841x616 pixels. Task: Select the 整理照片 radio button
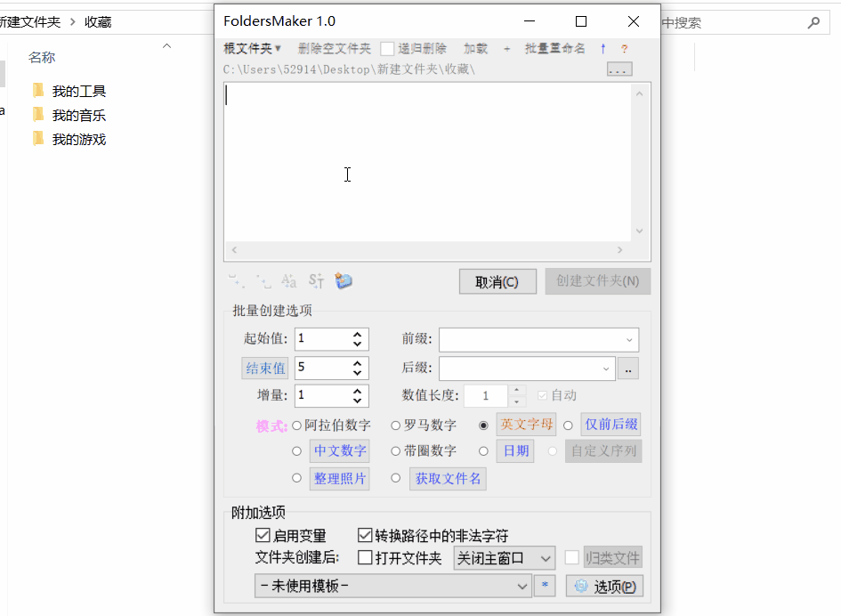tap(296, 477)
